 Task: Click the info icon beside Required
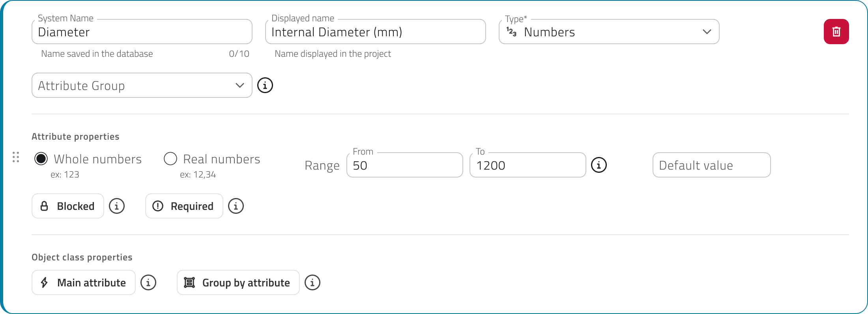click(236, 206)
